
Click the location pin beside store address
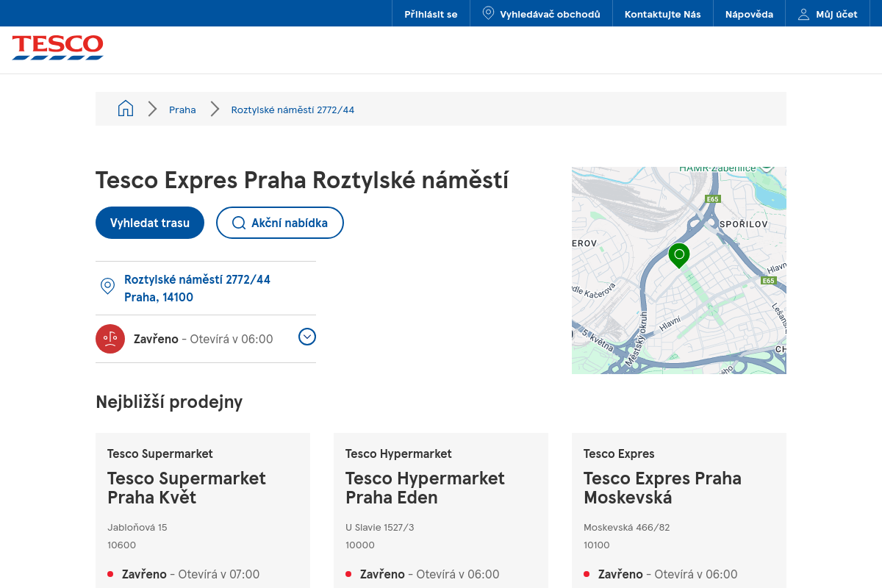coord(107,286)
